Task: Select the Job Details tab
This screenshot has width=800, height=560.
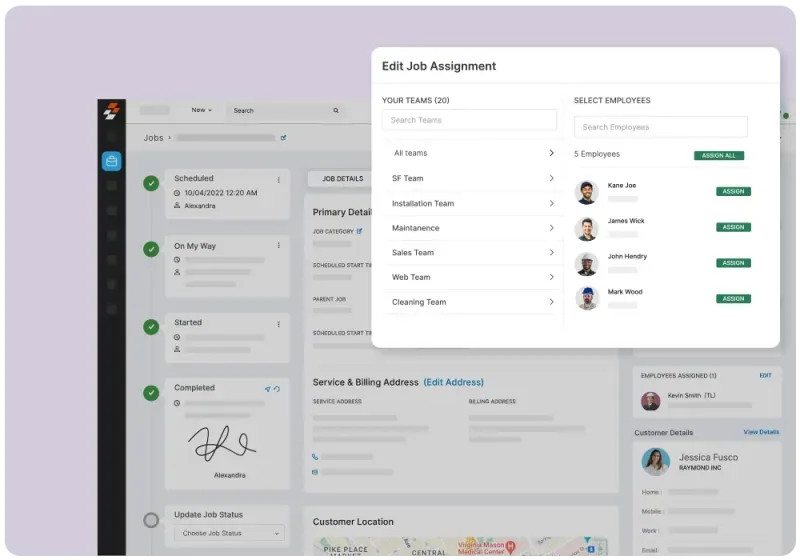Action: coord(342,179)
